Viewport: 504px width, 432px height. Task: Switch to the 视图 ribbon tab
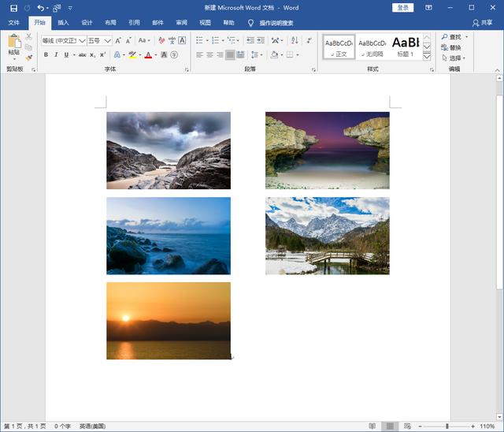205,23
